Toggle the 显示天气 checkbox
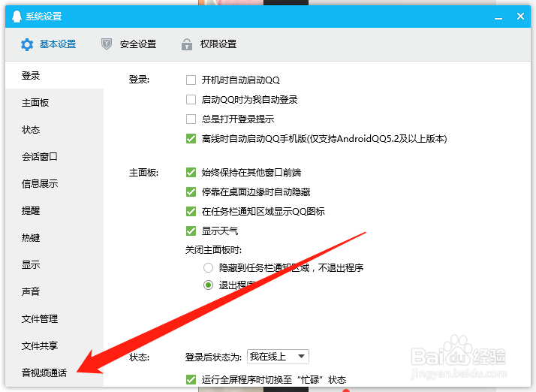Viewport: 536px width, 392px height. [x=191, y=231]
